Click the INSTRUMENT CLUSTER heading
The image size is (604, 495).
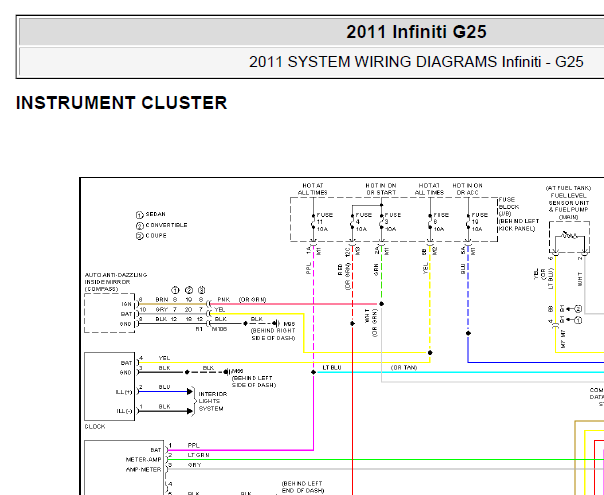[x=121, y=103]
